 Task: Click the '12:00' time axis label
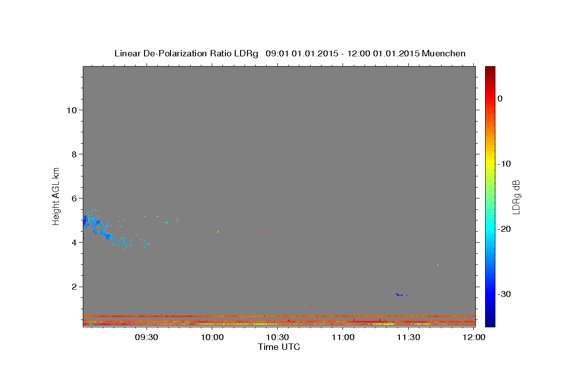[x=474, y=338]
